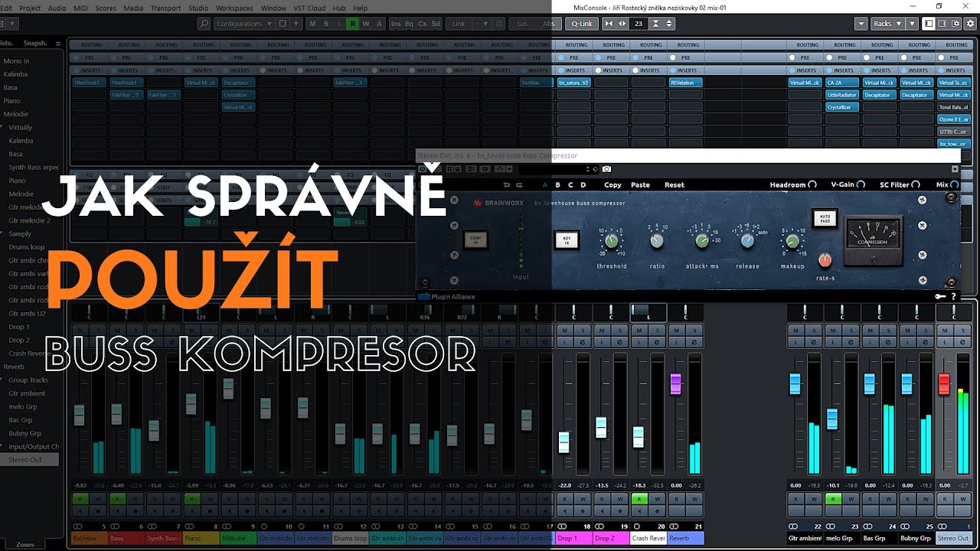The image size is (980, 551).
Task: Toggle the left zone display icon
Action: pyautogui.click(x=929, y=24)
